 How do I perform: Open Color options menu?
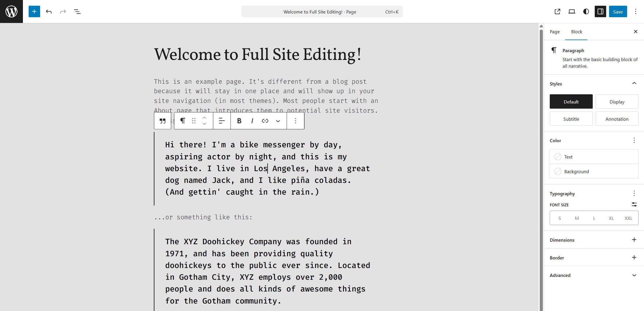coord(634,140)
